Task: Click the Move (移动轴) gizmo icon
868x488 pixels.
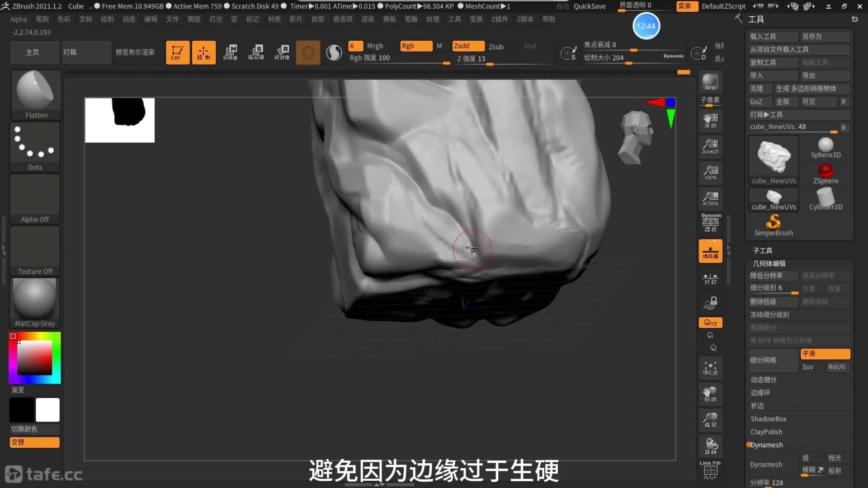Action: pyautogui.click(x=231, y=52)
